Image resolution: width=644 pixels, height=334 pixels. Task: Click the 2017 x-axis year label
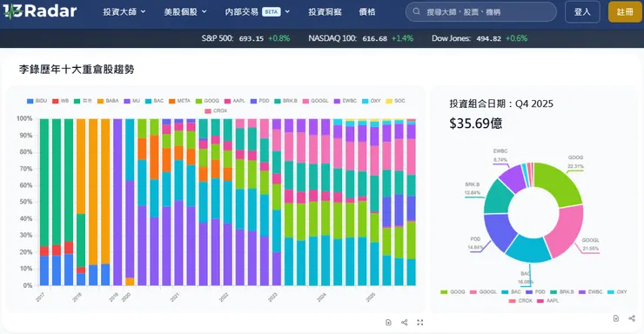[x=40, y=297]
